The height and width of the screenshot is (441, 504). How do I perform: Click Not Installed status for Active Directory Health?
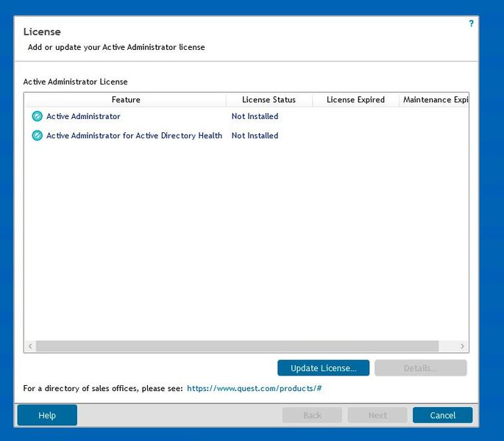pyautogui.click(x=255, y=135)
